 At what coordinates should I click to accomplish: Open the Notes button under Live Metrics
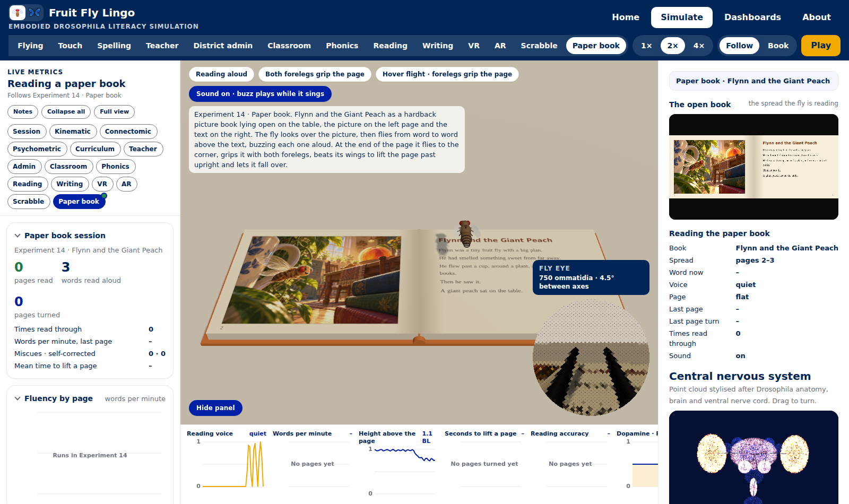pos(23,112)
